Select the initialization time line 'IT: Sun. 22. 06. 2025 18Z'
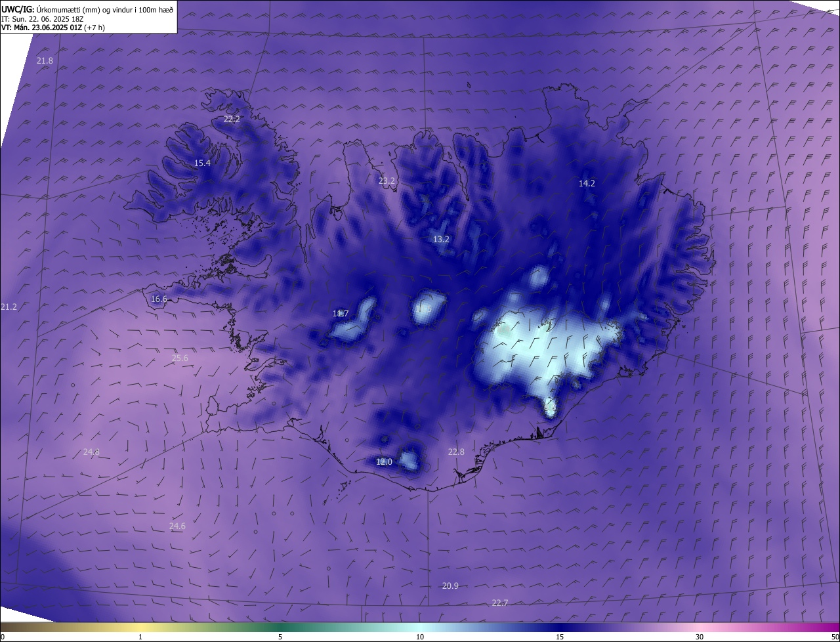 click(x=43, y=19)
